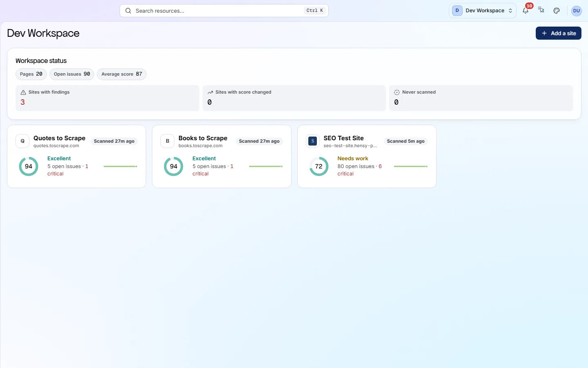Click Scanned 27m ago on Quotes to Scrape
This screenshot has width=588, height=368.
[x=114, y=141]
